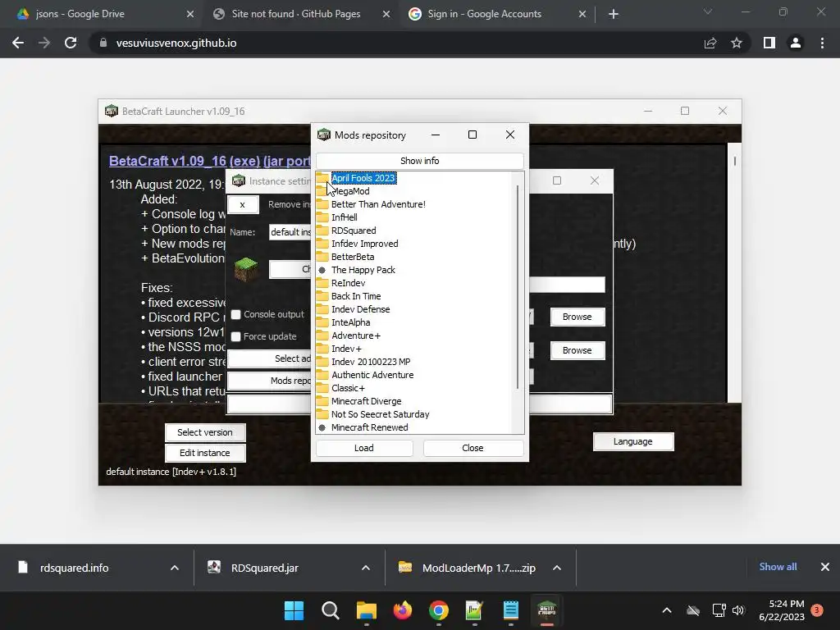Share this page via share icon
The image size is (840, 630).
710,43
